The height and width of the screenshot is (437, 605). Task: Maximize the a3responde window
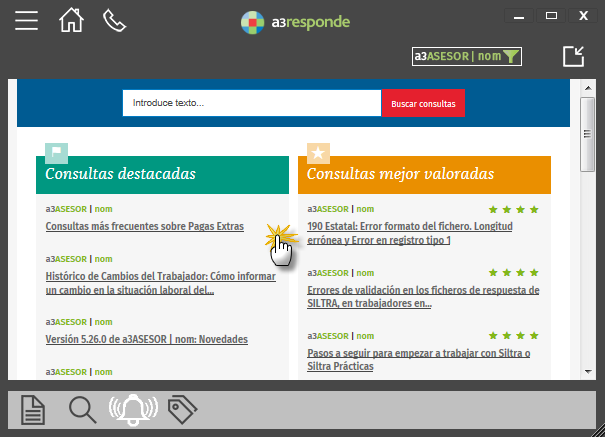551,16
